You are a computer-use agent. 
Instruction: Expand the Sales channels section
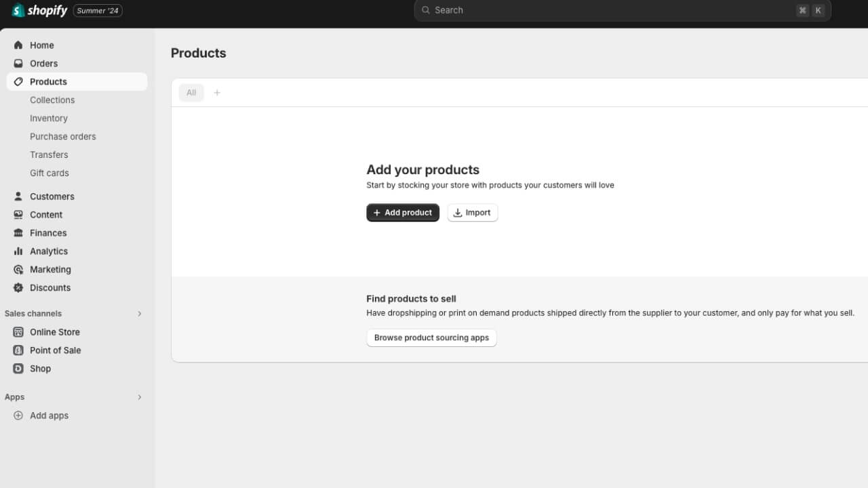[x=140, y=313]
